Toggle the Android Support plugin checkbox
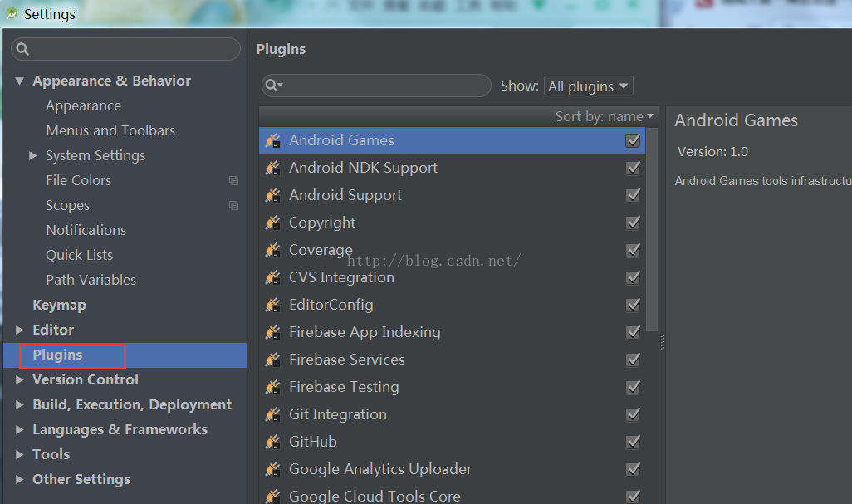852x504 pixels. point(633,195)
